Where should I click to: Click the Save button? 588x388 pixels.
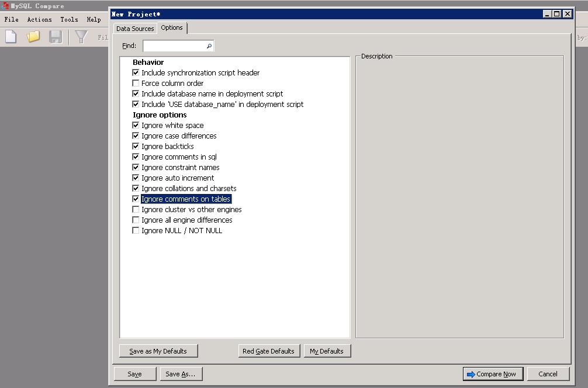pos(134,374)
